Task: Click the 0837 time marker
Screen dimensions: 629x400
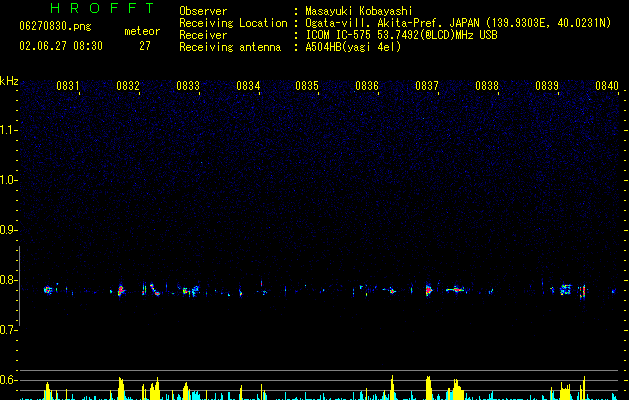Action: tap(427, 86)
